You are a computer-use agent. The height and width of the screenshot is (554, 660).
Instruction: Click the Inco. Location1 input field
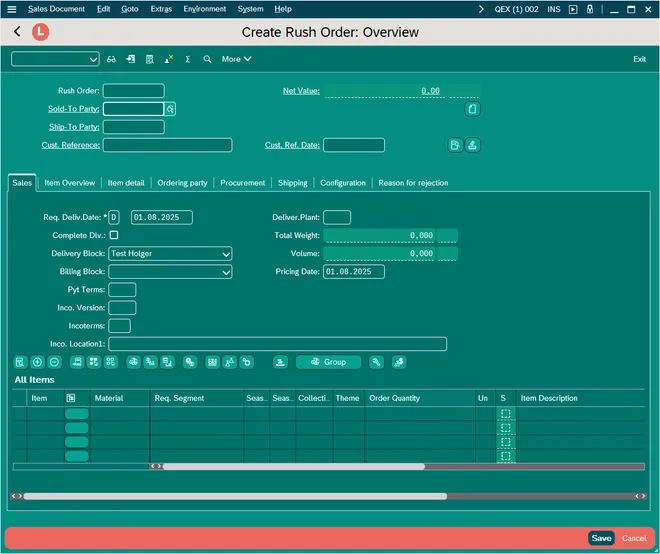click(x=277, y=344)
